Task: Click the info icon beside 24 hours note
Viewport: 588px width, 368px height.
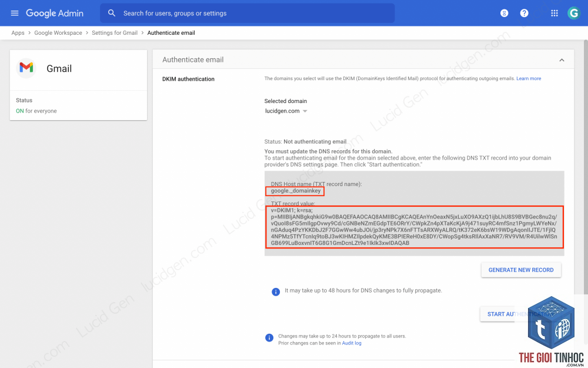Action: pos(269,337)
